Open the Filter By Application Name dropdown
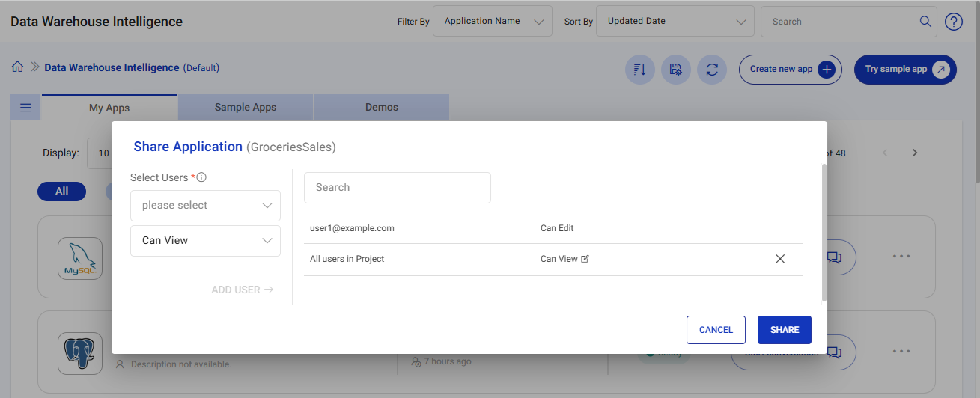This screenshot has height=398, width=980. pos(492,22)
